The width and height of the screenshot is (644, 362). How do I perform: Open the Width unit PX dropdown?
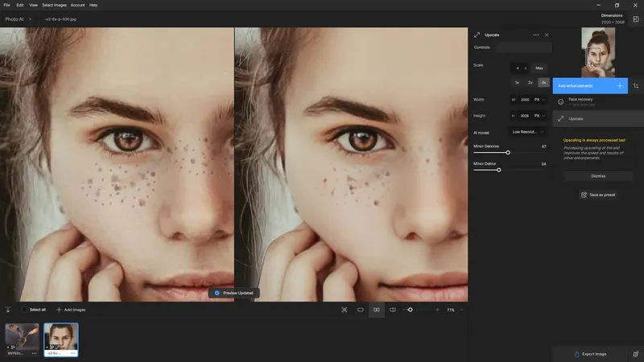pyautogui.click(x=539, y=100)
